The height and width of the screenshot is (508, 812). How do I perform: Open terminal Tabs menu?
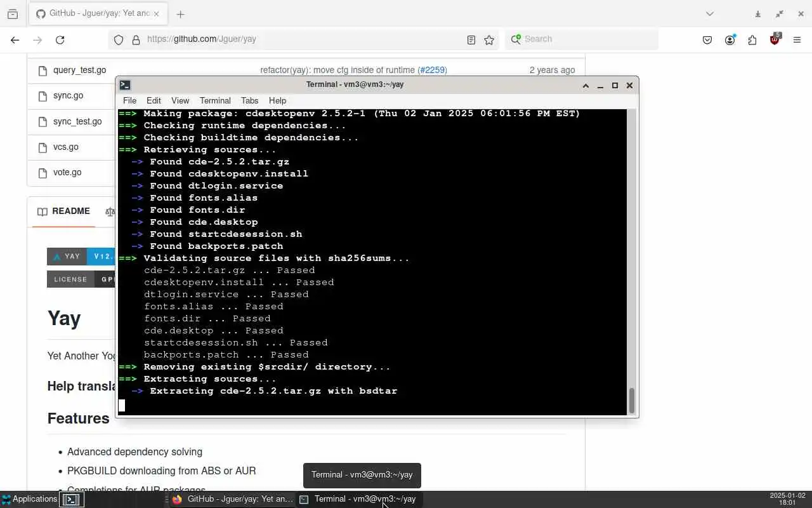(249, 100)
